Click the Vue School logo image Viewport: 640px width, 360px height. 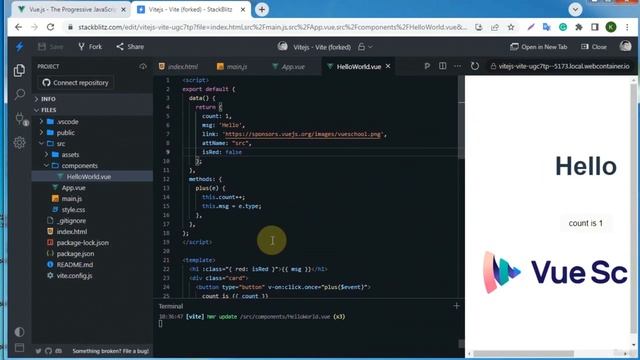pyautogui.click(x=555, y=272)
